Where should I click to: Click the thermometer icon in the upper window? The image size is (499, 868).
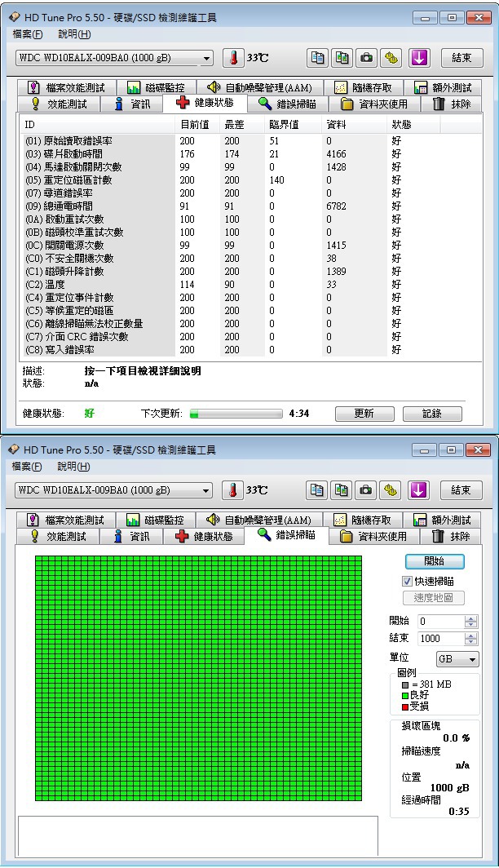pyautogui.click(x=233, y=58)
